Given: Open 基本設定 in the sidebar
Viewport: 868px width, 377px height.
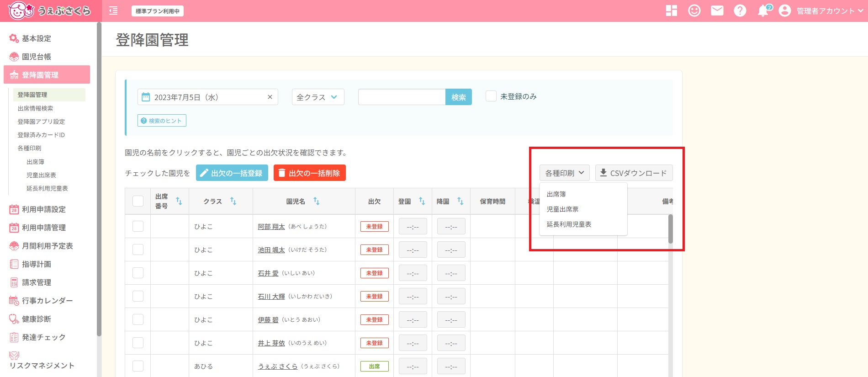Looking at the screenshot, I should pos(37,38).
